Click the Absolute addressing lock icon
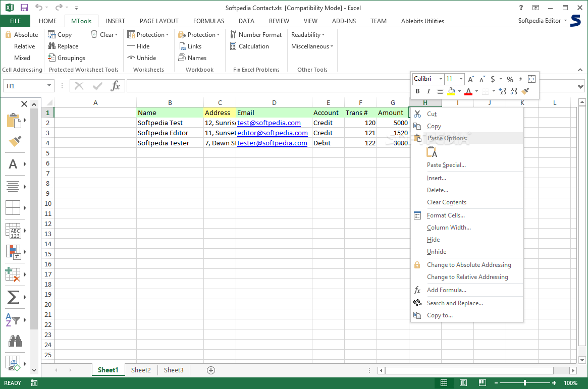 click(x=8, y=34)
